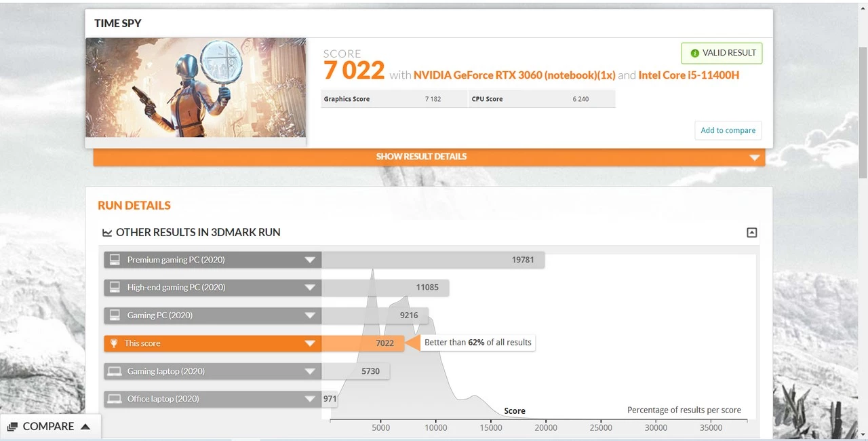Expand the High-end gaming PC (2020) dropdown arrow
The height and width of the screenshot is (441, 868).
[x=310, y=288]
